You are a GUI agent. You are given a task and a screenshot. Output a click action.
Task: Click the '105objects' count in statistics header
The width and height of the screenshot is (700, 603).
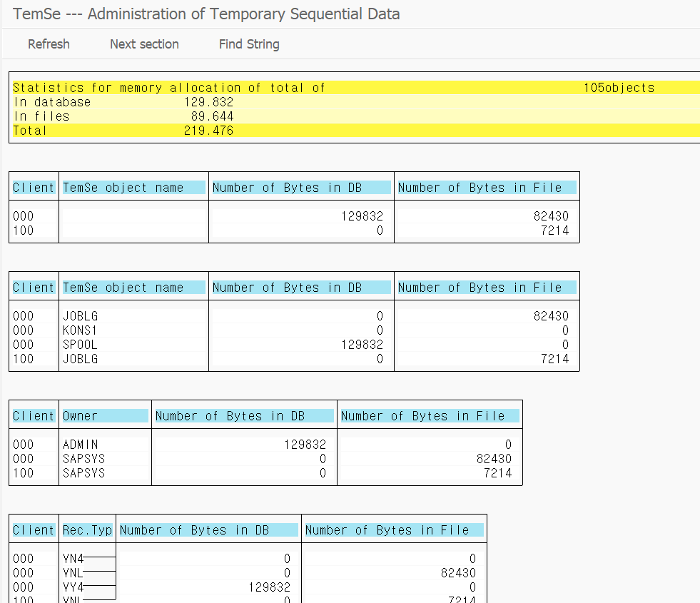pos(619,88)
